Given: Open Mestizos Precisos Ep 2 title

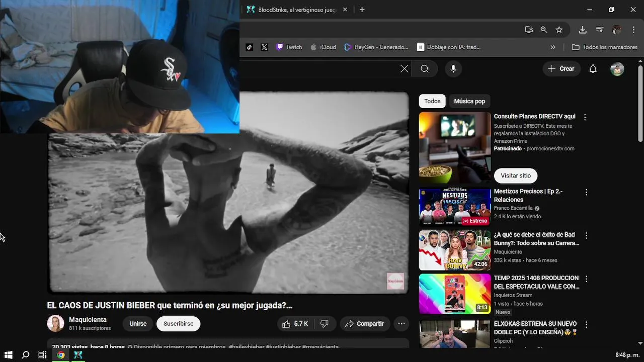Looking at the screenshot, I should [x=529, y=196].
